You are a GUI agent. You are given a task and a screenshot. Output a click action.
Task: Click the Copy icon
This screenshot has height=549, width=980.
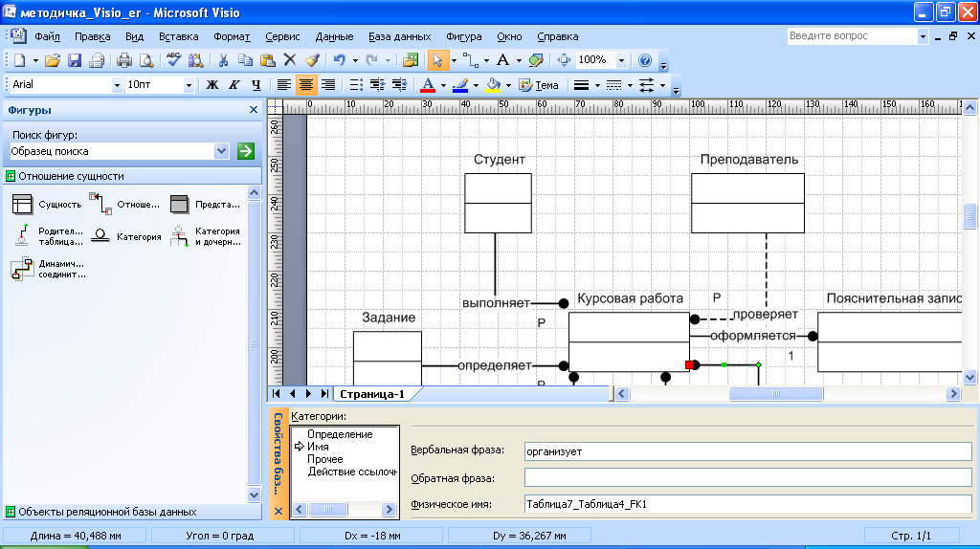pos(245,60)
